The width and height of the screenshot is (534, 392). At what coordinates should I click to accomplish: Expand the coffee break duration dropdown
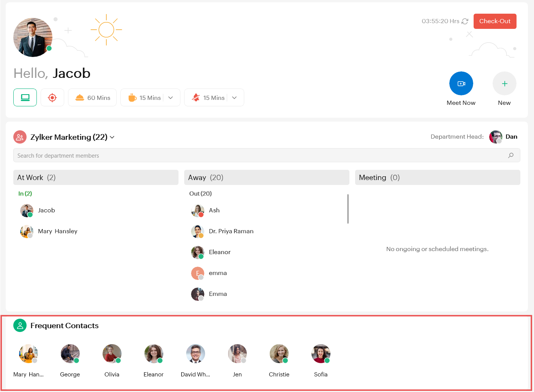pos(171,98)
